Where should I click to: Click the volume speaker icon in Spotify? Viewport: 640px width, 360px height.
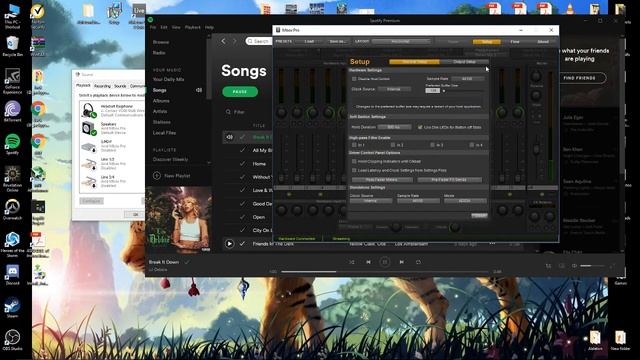(x=574, y=266)
